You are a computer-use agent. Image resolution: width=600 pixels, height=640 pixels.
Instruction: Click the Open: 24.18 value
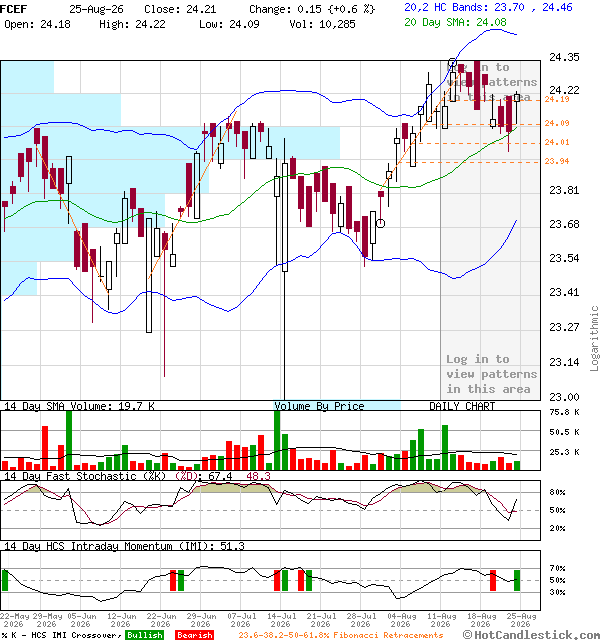coord(37,24)
